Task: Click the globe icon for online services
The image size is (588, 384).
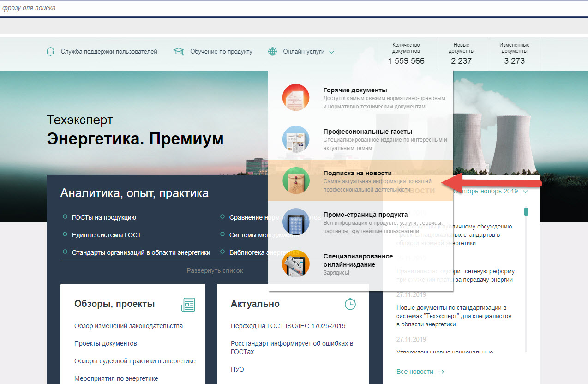Action: point(272,52)
